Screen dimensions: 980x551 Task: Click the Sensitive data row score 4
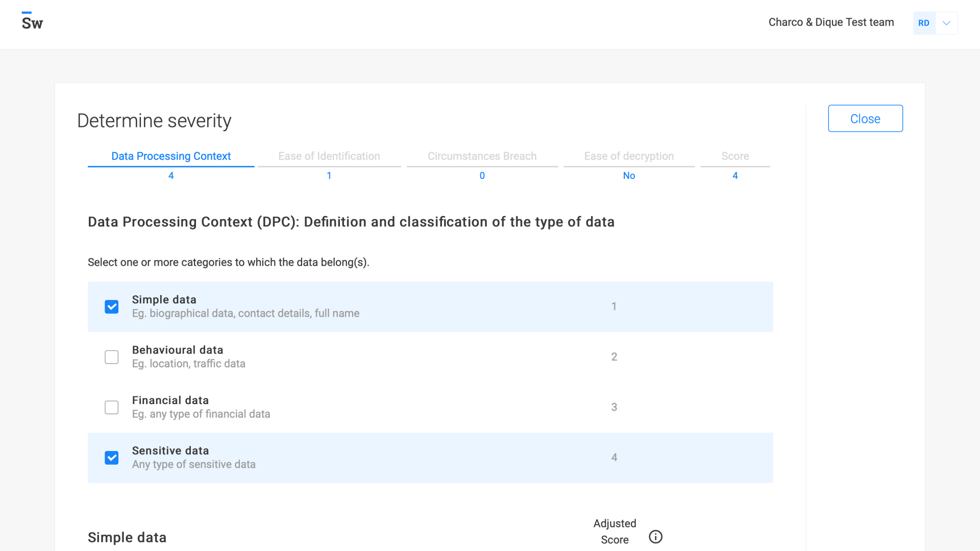tap(614, 458)
